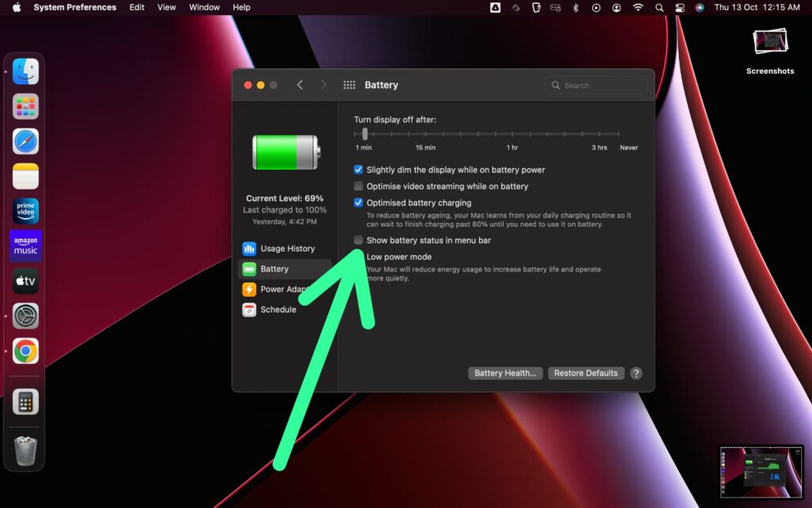Open Safari from the Dock
This screenshot has height=508, width=812.
click(x=25, y=140)
